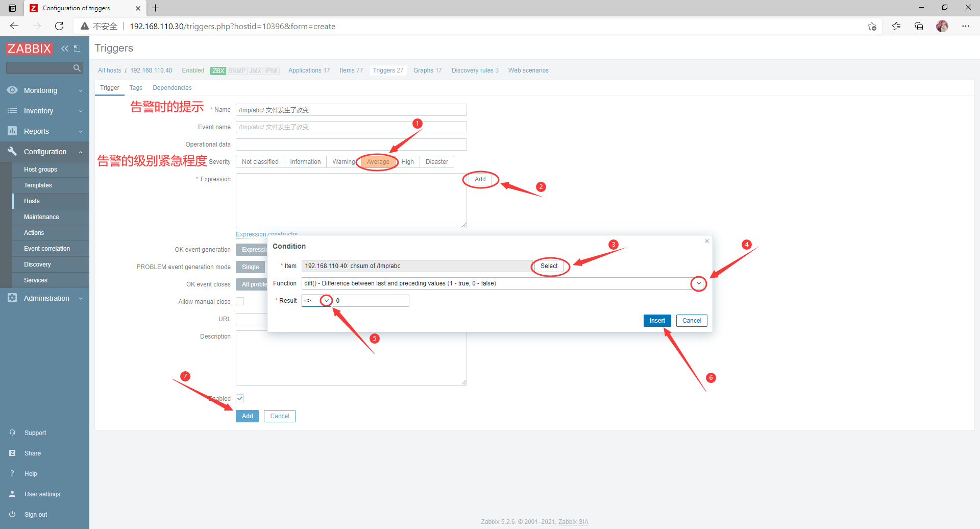Select Warning severity
Screen dimensions: 980x529
tap(344, 162)
